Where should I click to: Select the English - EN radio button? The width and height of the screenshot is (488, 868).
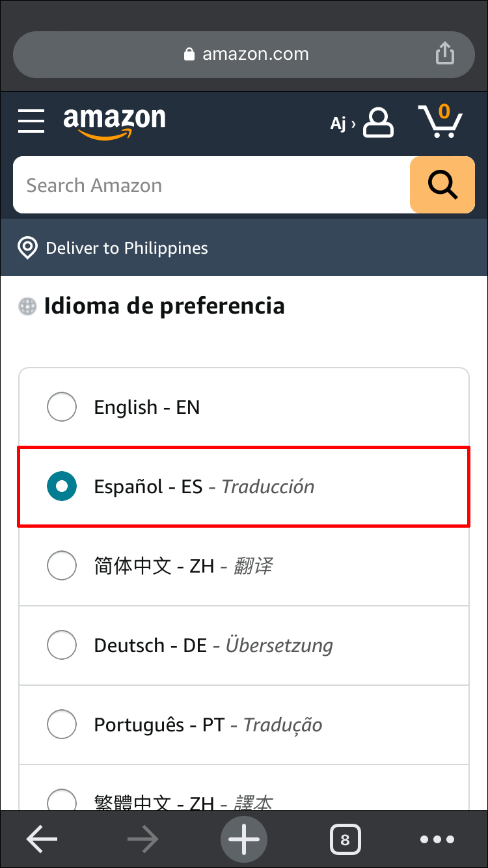62,407
